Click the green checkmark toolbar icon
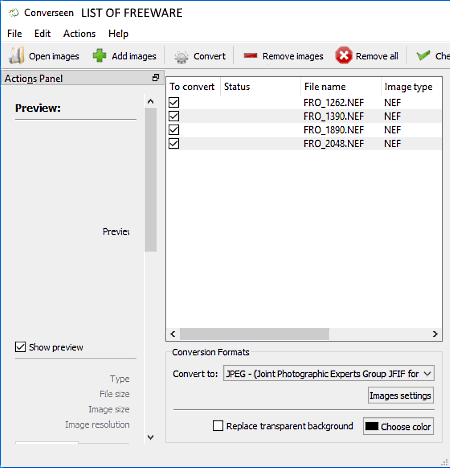Image resolution: width=450 pixels, height=468 pixels. click(x=423, y=55)
